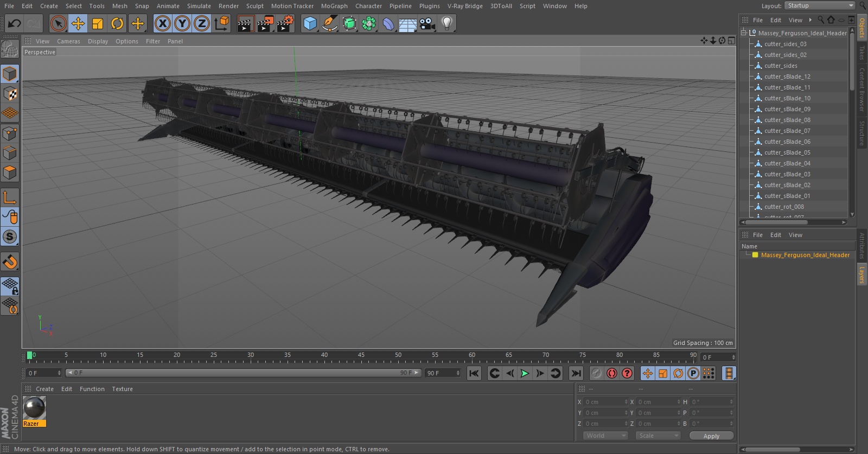Screen dimensions: 868x454
Task: Expand the Object Manager menu arrow
Action: pos(810,20)
